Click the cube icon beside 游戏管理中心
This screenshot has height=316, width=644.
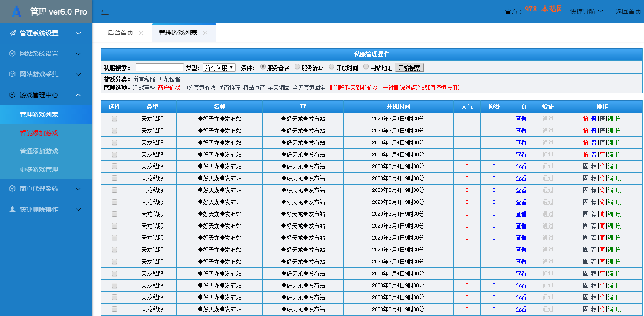click(12, 95)
